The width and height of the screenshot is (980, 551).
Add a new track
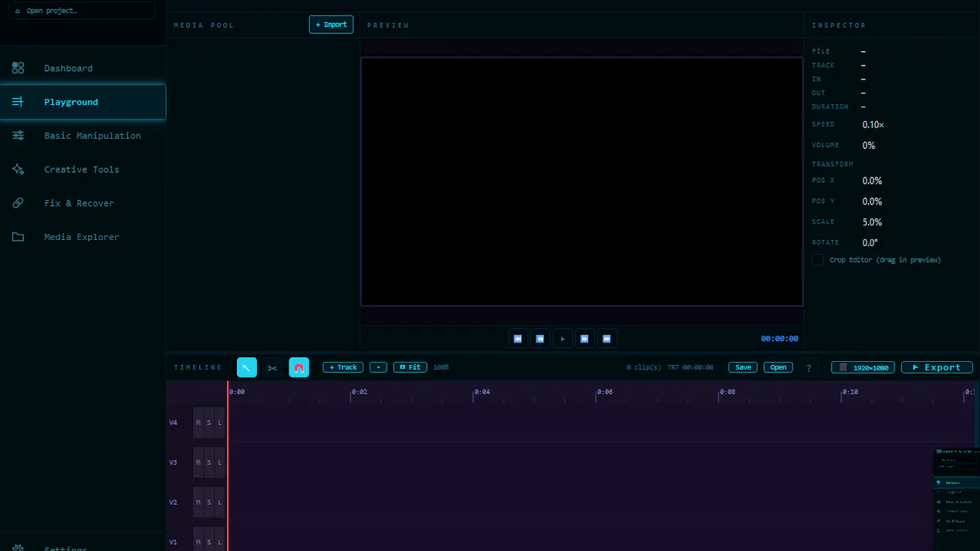click(x=343, y=367)
